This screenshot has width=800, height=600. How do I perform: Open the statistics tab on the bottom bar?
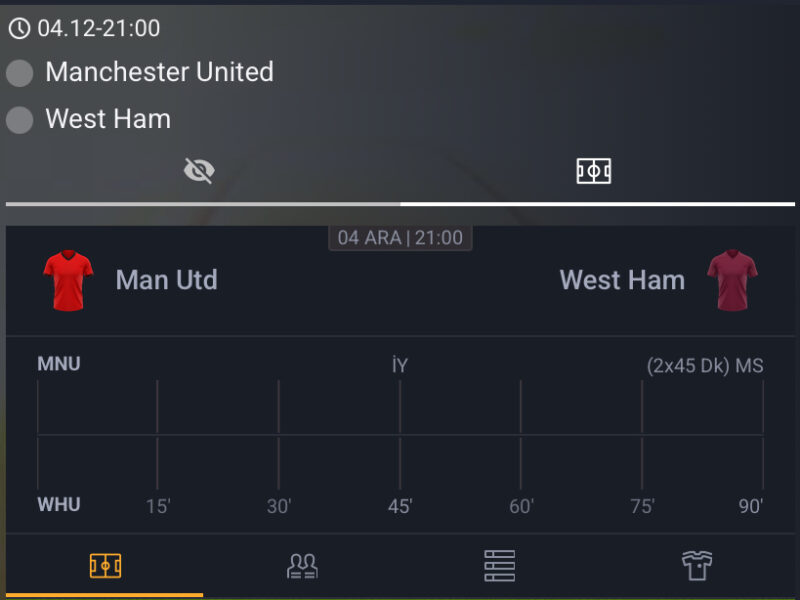click(499, 565)
